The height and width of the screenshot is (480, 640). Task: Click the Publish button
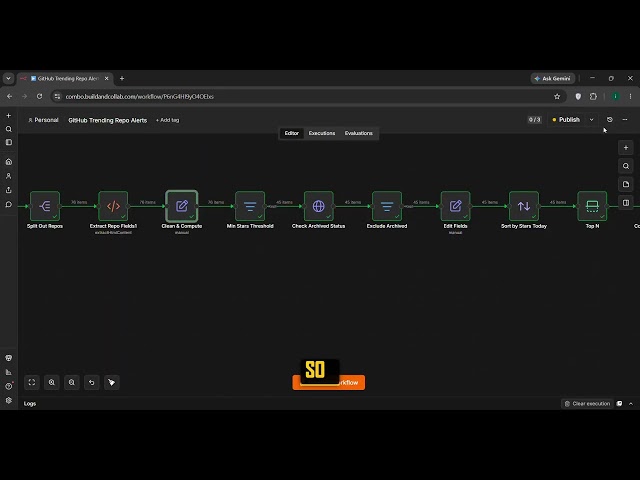(566, 120)
